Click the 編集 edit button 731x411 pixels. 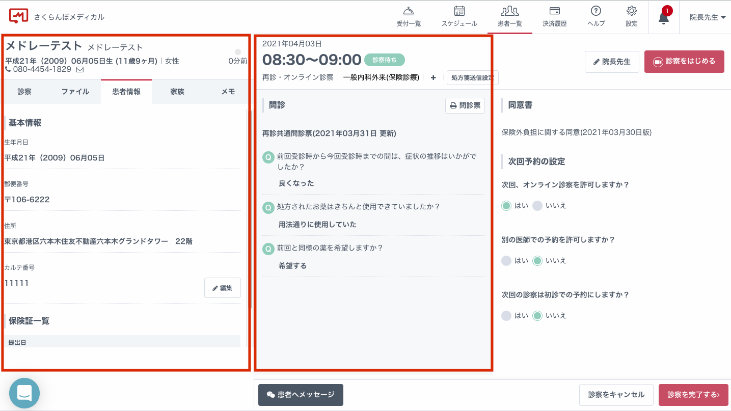click(x=222, y=288)
